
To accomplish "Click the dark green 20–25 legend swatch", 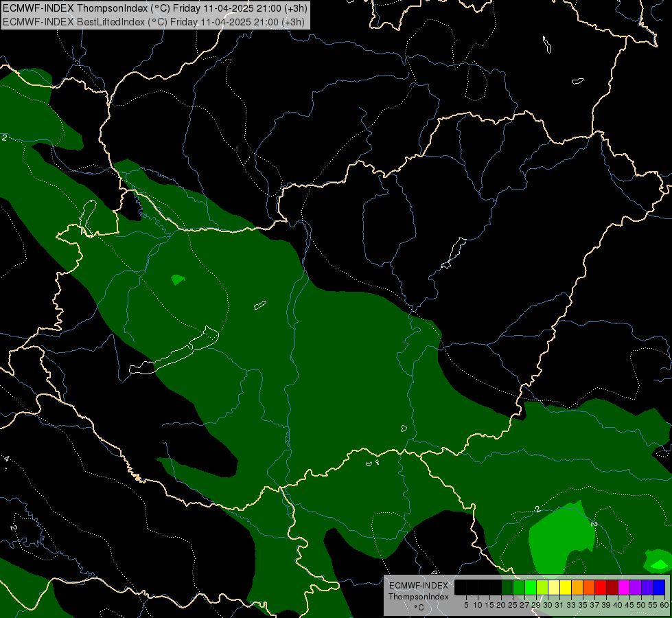I will point(507,587).
